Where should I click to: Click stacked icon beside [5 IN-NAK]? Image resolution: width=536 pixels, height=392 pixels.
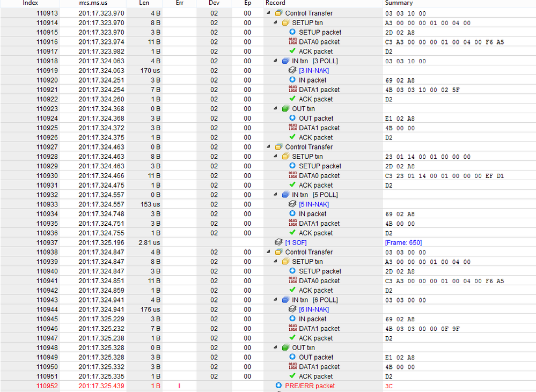coord(292,204)
